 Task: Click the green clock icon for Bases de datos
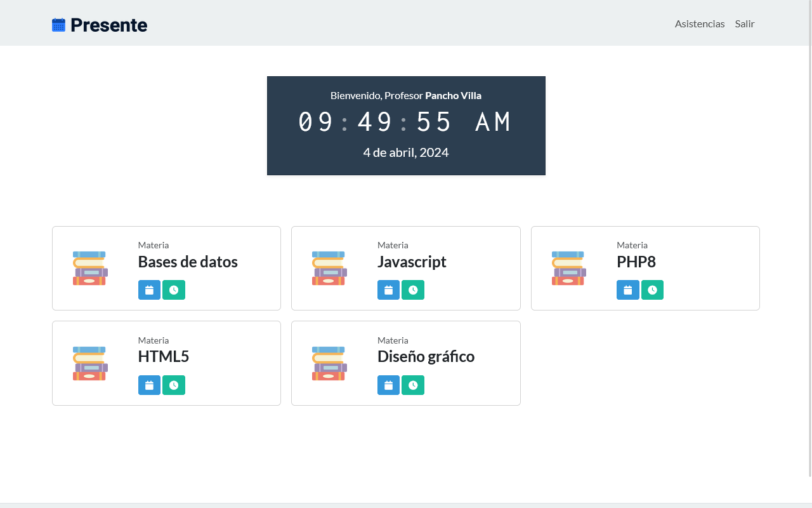coord(174,290)
